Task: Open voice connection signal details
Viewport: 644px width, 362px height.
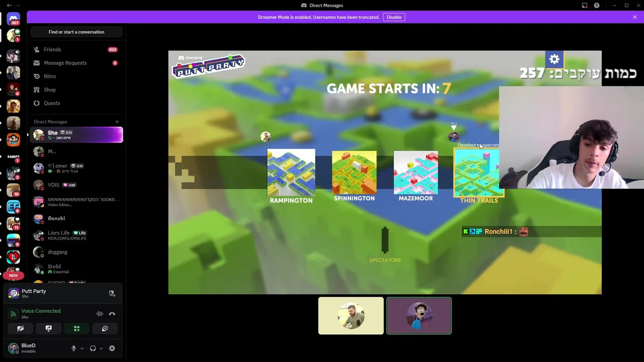Action: [x=13, y=314]
